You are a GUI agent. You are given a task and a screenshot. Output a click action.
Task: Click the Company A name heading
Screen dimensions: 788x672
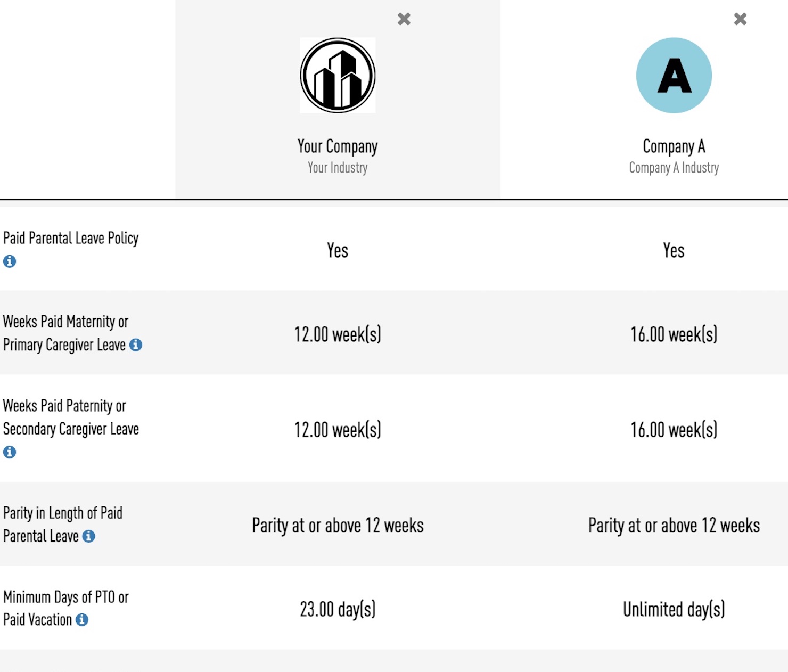pos(674,146)
